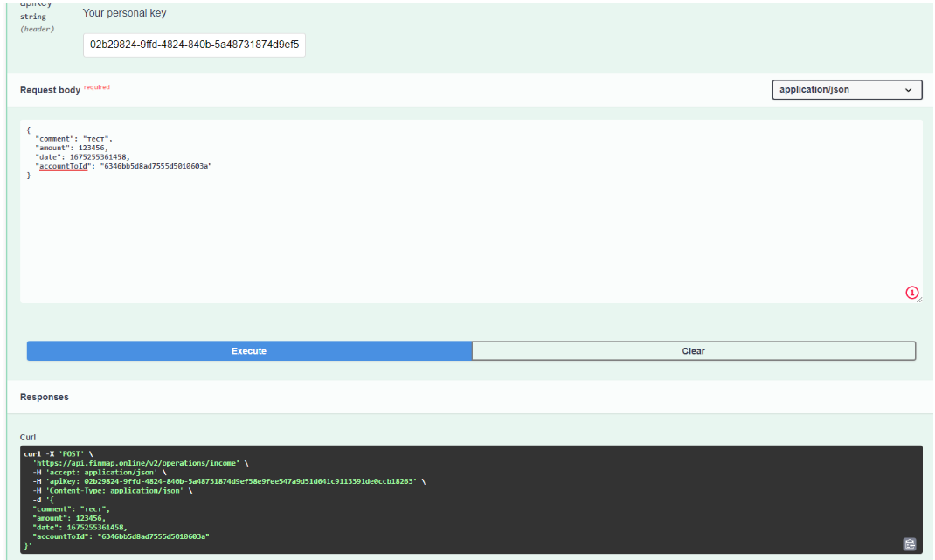Expand the Responses section
The width and height of the screenshot is (935, 560).
(x=43, y=397)
